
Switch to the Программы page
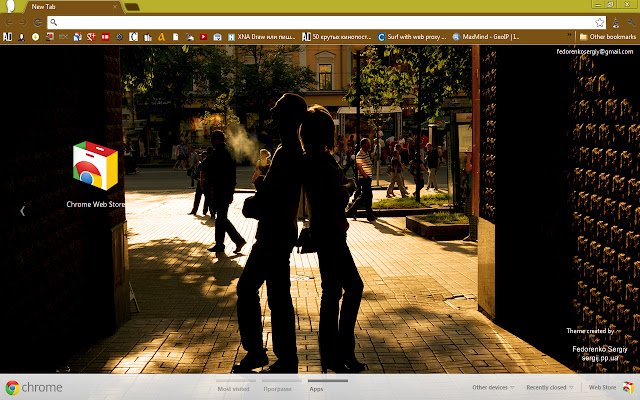pyautogui.click(x=277, y=388)
